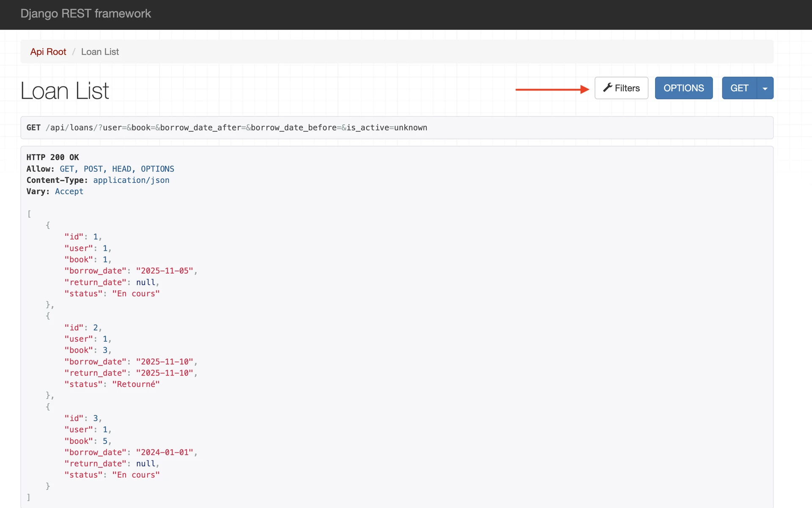Click the red arrow pointing at Filters
Viewport: 812px width, 508px height.
point(552,89)
